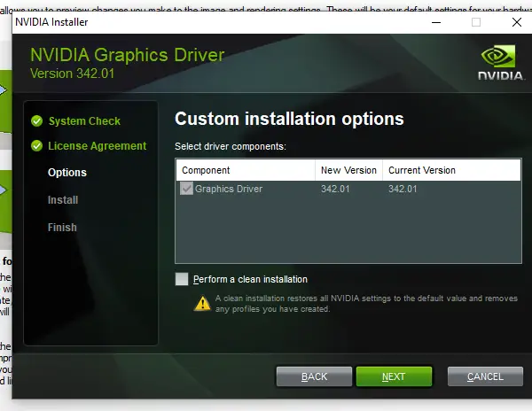Enable Perform a clean installation checkbox
The height and width of the screenshot is (411, 532).
[182, 279]
